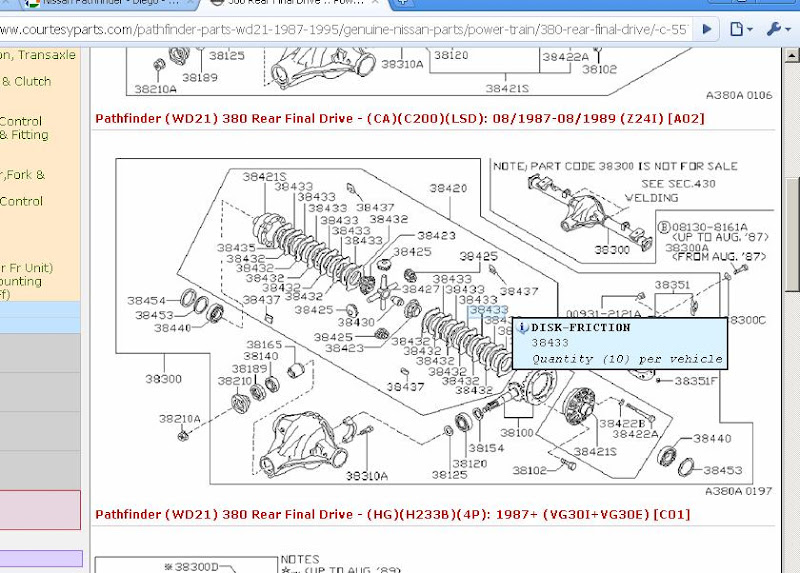Click part number 38435 in the diagram
This screenshot has width=800, height=573.
pyautogui.click(x=236, y=248)
